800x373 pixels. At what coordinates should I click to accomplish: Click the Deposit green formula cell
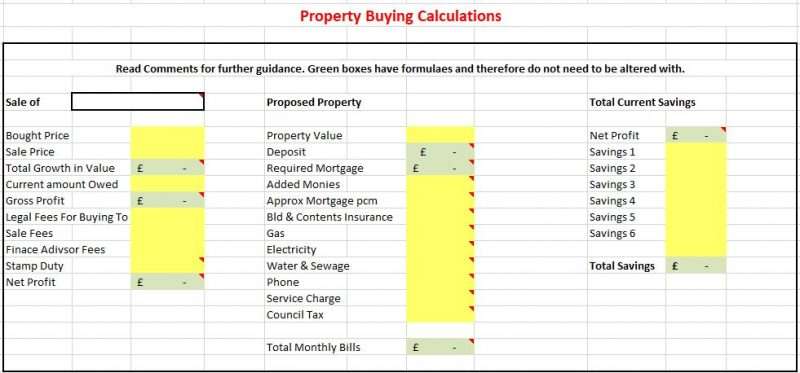[x=440, y=152]
